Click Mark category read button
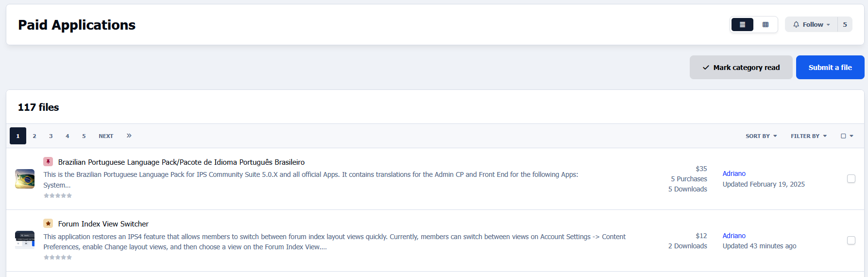The image size is (868, 277). [x=741, y=68]
